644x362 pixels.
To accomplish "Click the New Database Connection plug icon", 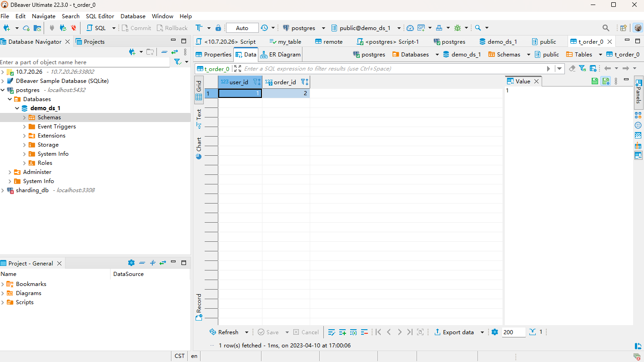I will [x=6, y=28].
